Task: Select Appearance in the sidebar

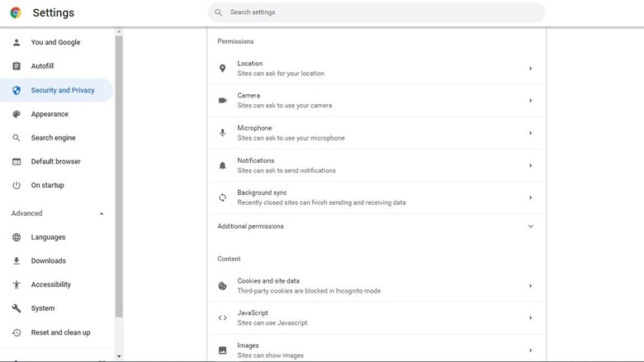Action: pos(50,114)
